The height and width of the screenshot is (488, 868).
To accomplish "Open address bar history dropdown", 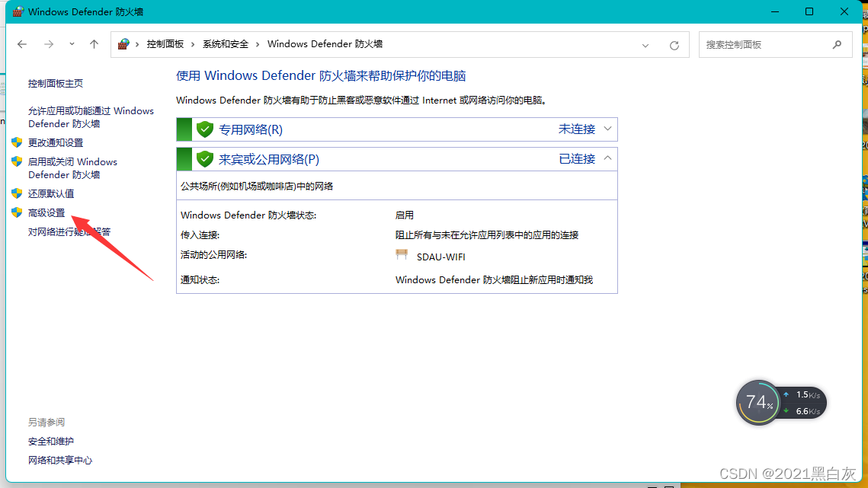I will click(x=645, y=46).
